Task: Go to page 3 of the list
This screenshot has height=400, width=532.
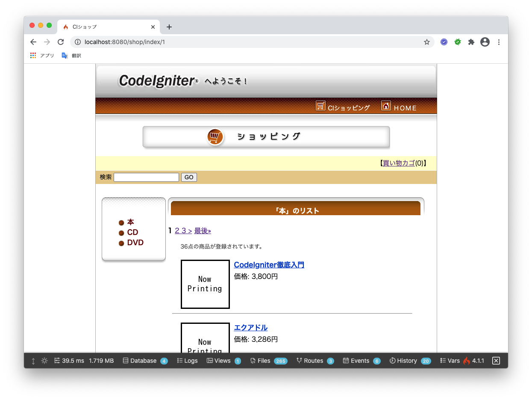Action: [x=183, y=231]
